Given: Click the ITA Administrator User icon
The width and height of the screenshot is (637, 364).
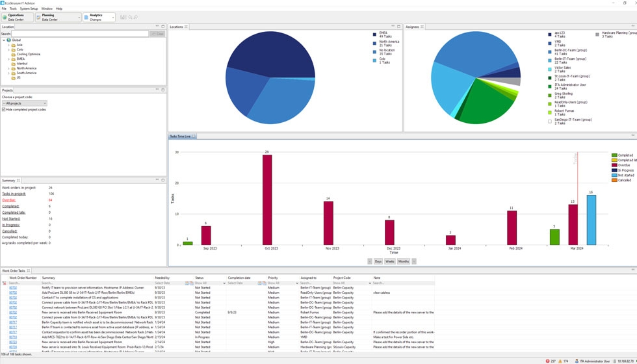Looking at the screenshot, I should [577, 361].
